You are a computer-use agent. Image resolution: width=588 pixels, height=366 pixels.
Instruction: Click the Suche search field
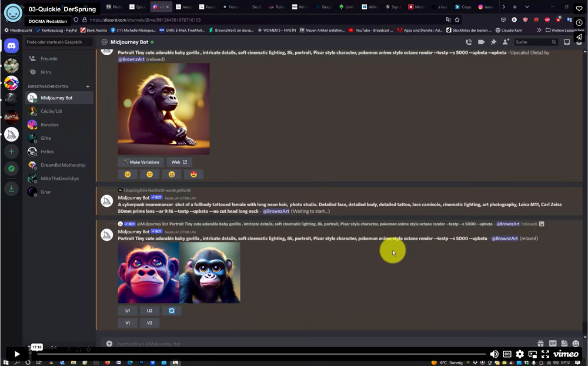pos(536,42)
